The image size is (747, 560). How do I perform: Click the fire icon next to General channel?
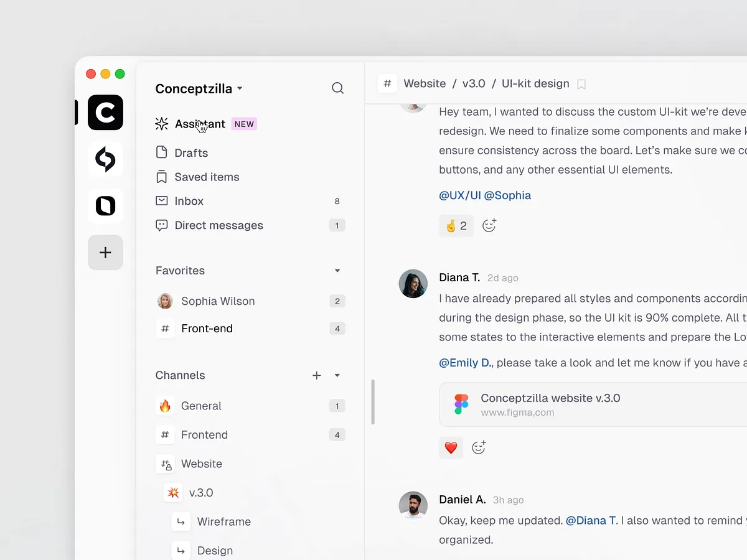click(x=165, y=406)
